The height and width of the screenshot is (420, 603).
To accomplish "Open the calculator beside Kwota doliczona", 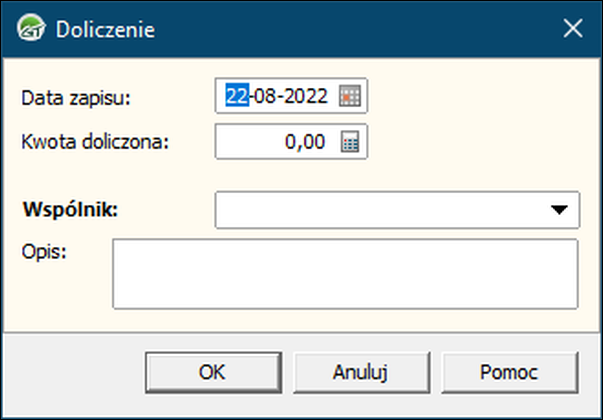I will click(349, 142).
